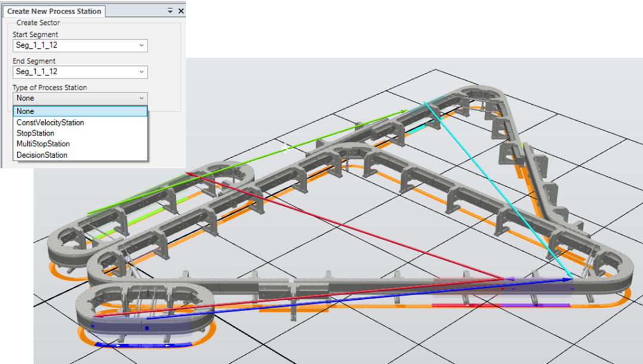Viewport: 643px width, 364px height.
Task: Choose DecisionStation from the list
Action: 42,155
